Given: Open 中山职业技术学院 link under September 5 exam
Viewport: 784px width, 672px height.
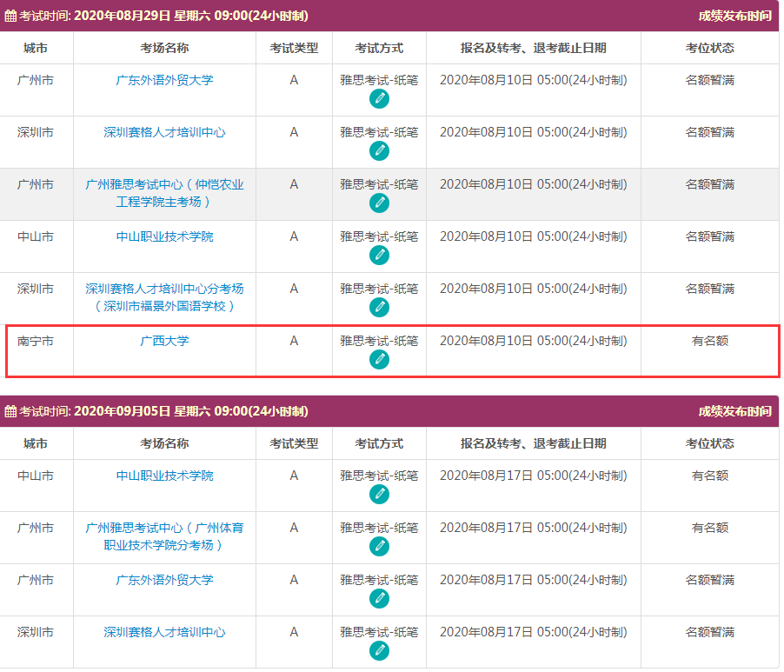Looking at the screenshot, I should click(x=164, y=476).
